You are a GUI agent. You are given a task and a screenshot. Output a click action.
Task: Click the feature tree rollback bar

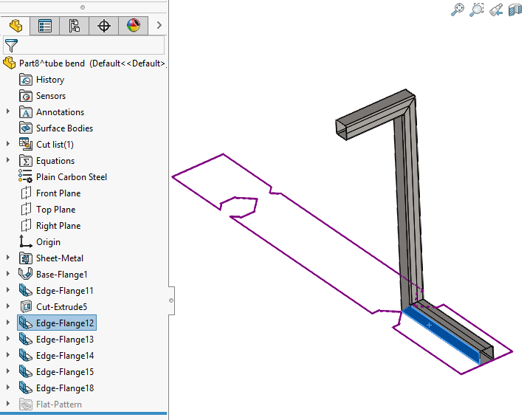(x=83, y=413)
